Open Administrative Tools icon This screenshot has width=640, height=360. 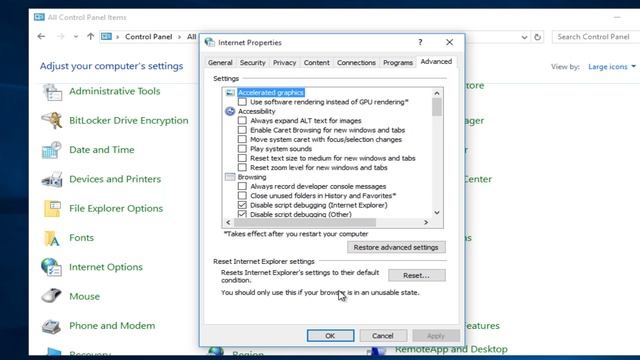coord(53,92)
